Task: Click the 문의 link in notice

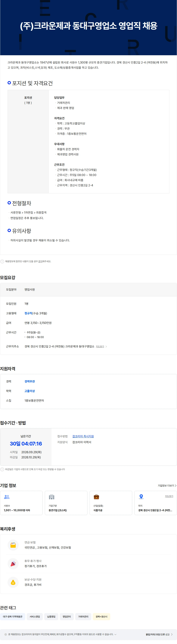Action: pyautogui.click(x=40, y=262)
